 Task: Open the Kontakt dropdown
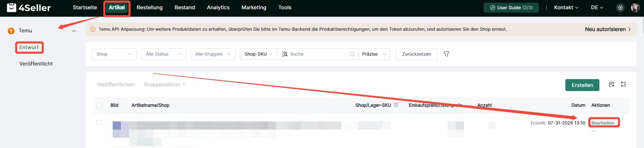566,8
